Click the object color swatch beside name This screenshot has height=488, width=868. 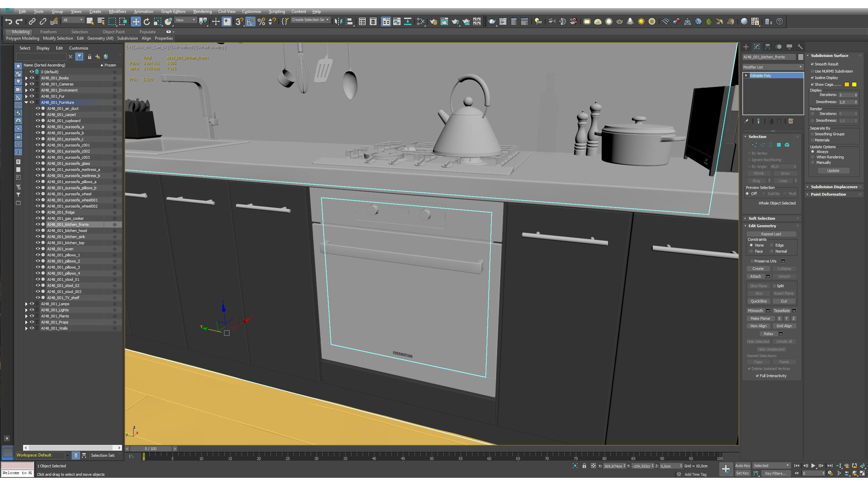coord(801,57)
